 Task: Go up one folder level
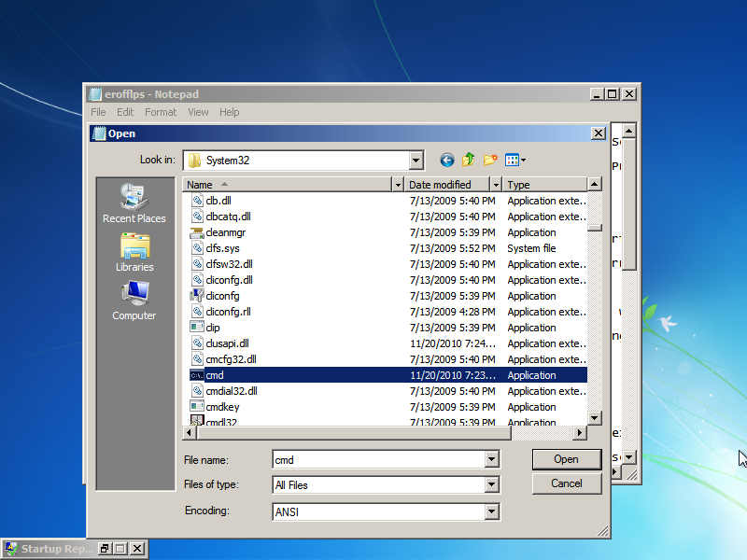(469, 160)
